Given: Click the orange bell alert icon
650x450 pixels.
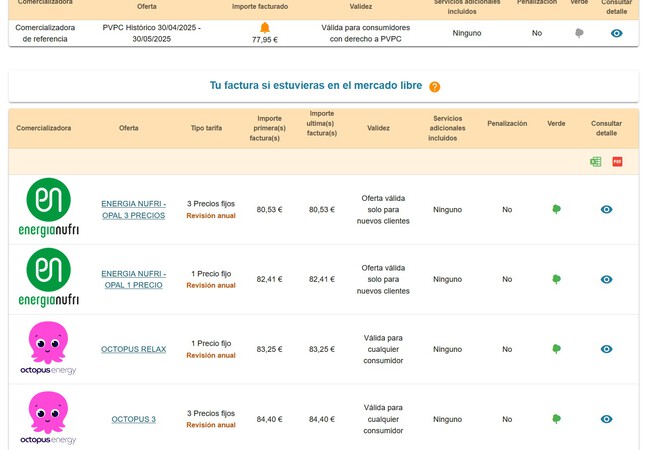Looking at the screenshot, I should [264, 28].
